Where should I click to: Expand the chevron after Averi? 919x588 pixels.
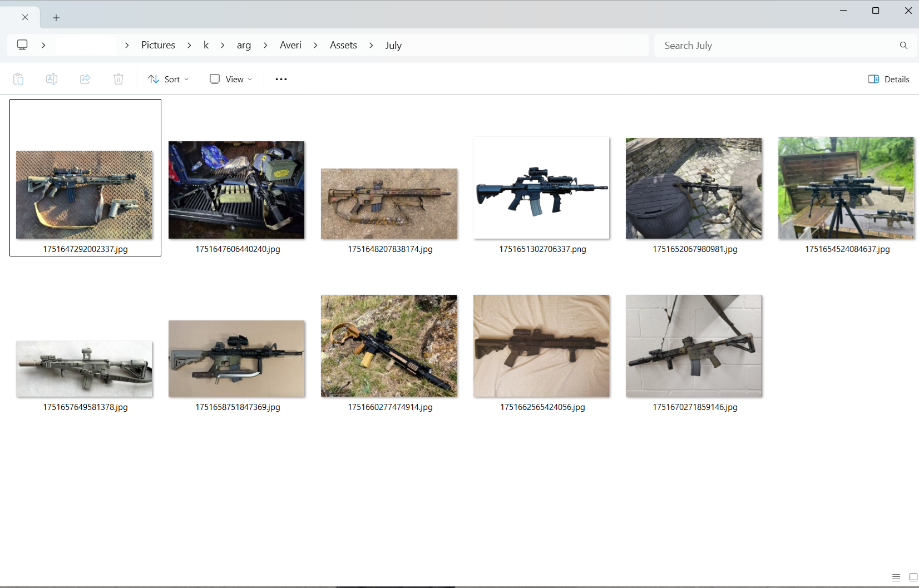click(315, 45)
